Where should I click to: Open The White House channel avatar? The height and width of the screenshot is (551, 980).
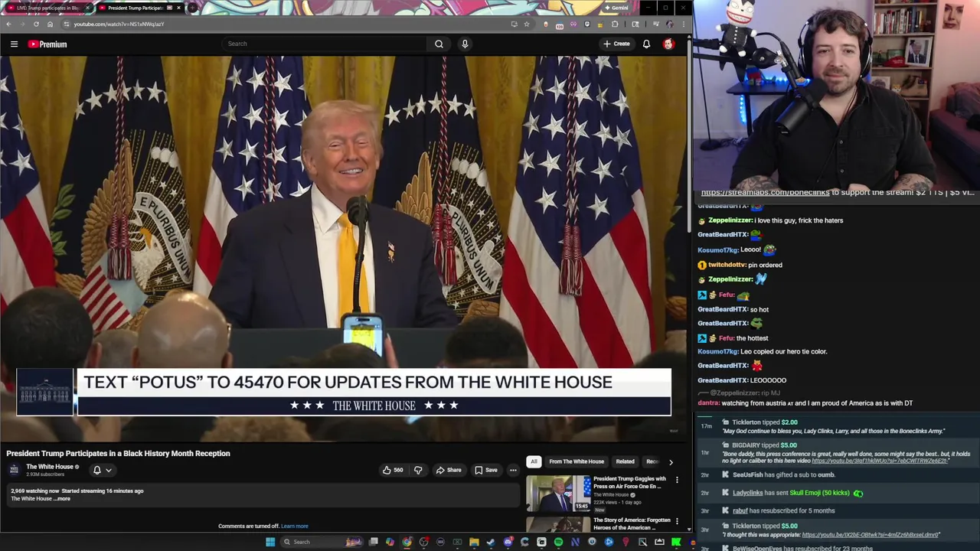14,469
